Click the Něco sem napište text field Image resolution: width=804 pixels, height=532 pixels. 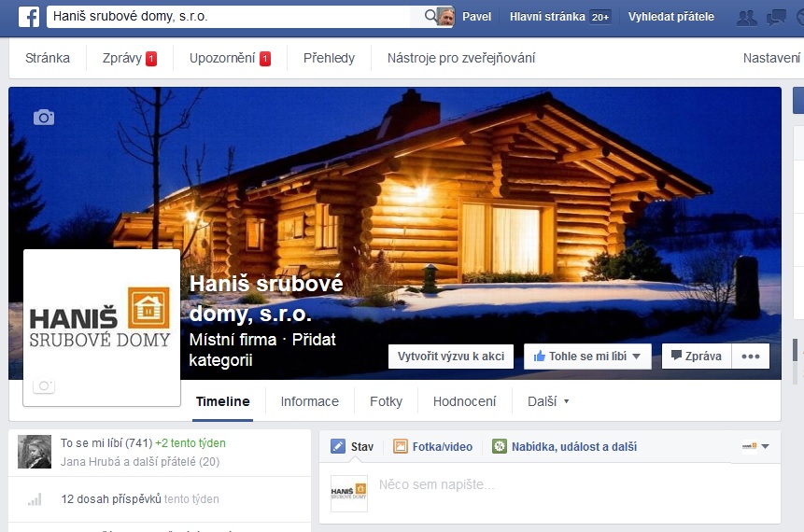[574, 484]
